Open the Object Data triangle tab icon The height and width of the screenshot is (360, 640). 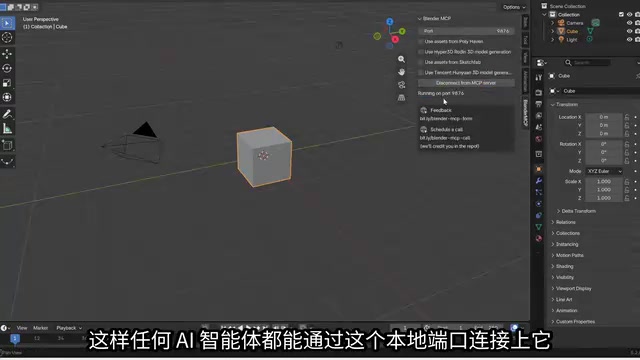pyautogui.click(x=539, y=227)
